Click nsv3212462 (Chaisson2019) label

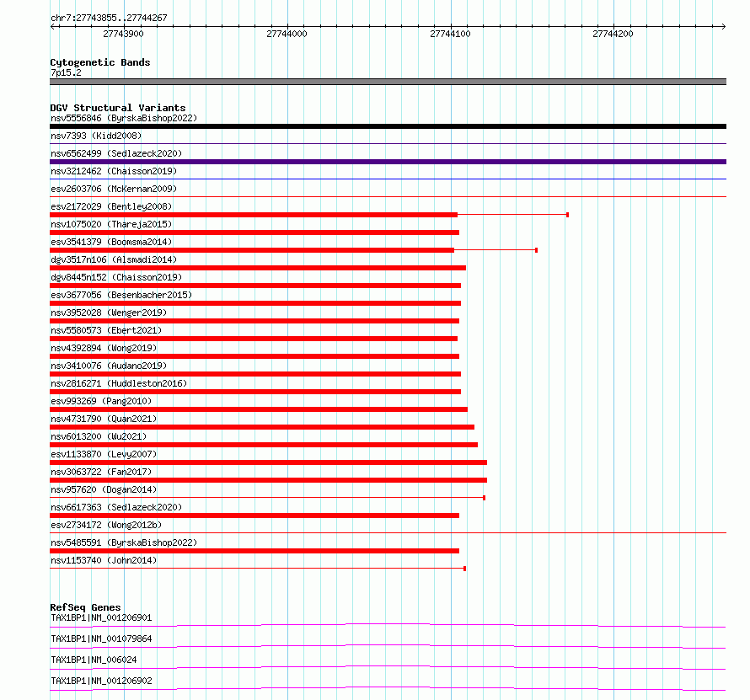click(x=114, y=171)
